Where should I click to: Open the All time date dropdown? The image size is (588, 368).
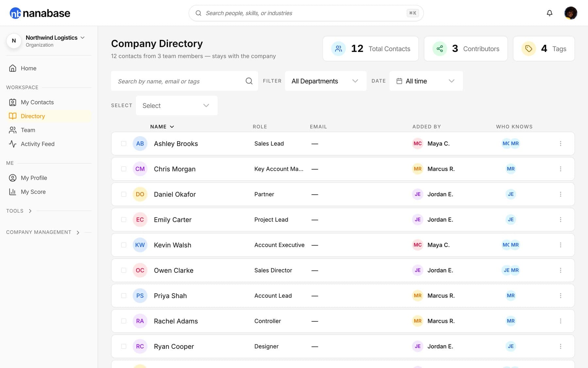click(426, 81)
